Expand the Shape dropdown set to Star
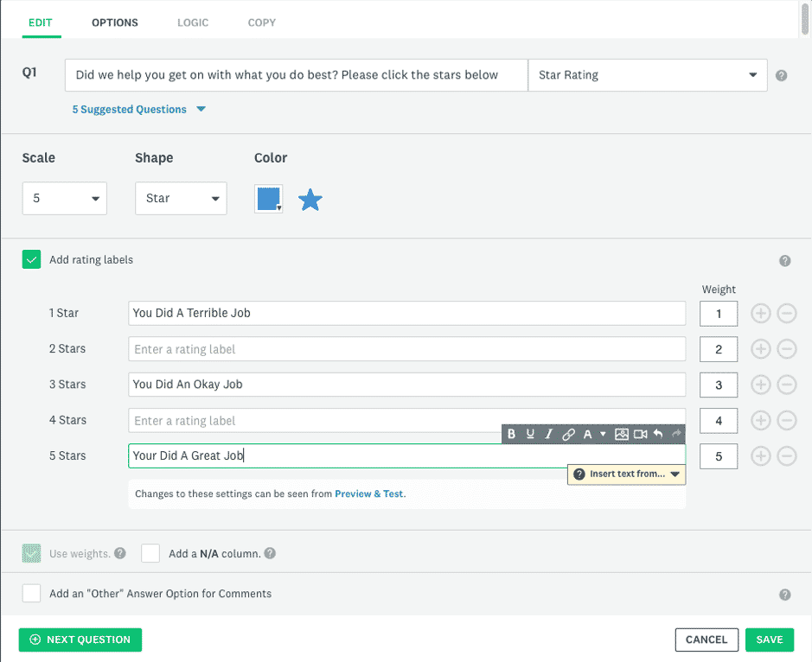 coord(181,198)
